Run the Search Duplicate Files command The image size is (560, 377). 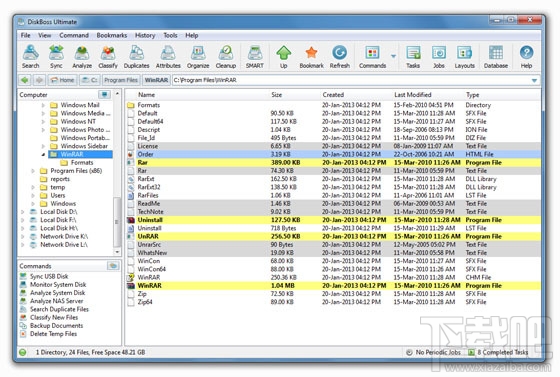(x=59, y=309)
